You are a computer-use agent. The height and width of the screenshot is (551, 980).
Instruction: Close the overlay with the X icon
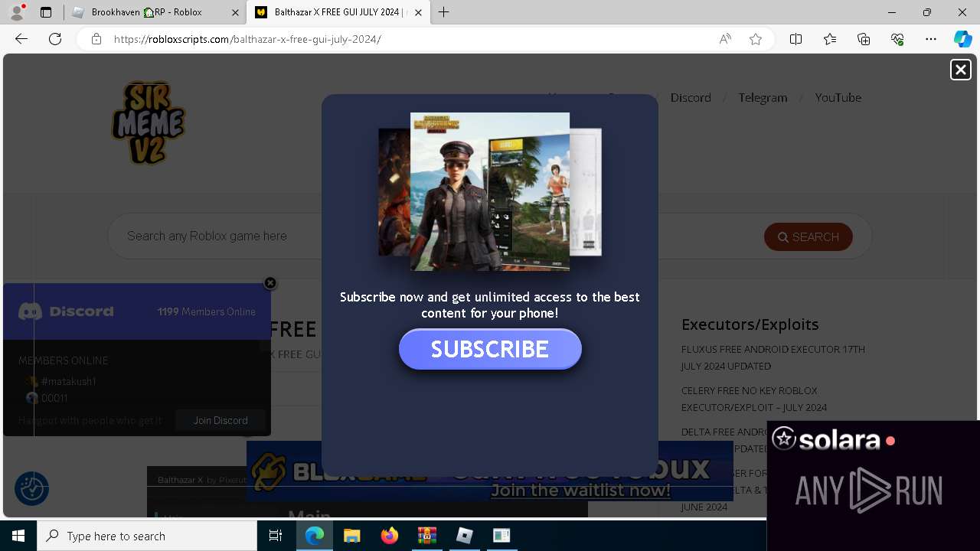coord(960,70)
